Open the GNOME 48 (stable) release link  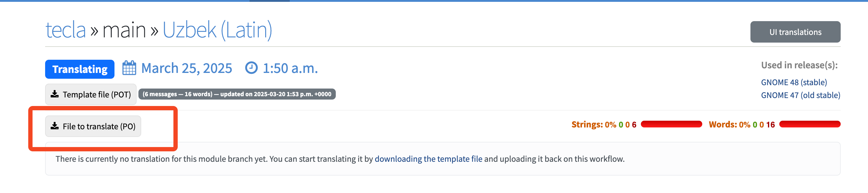click(793, 82)
